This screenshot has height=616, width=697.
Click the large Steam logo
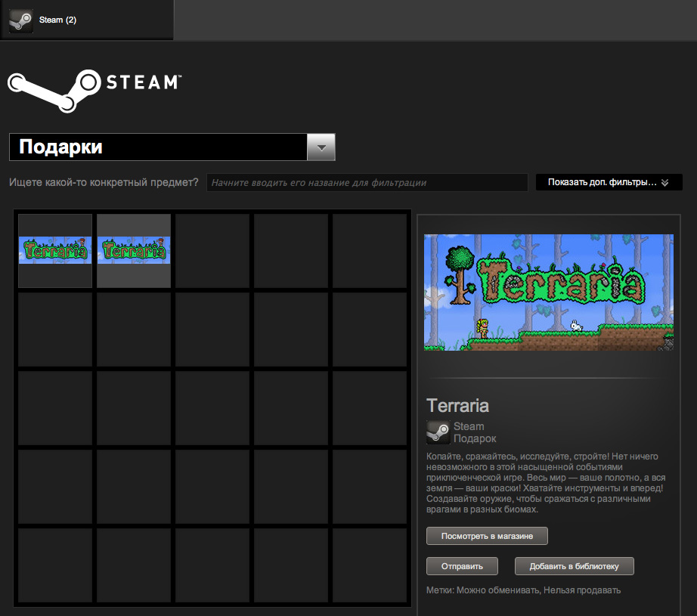(94, 91)
